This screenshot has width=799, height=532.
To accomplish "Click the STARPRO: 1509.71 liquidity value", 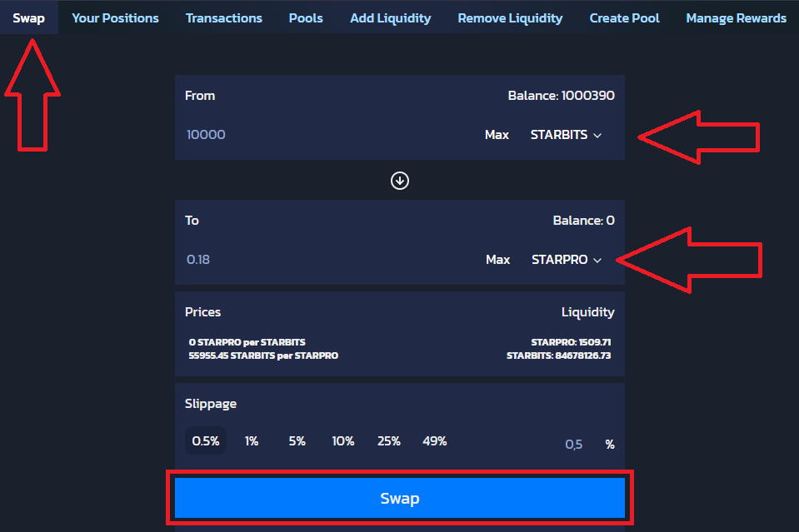I will point(571,342).
